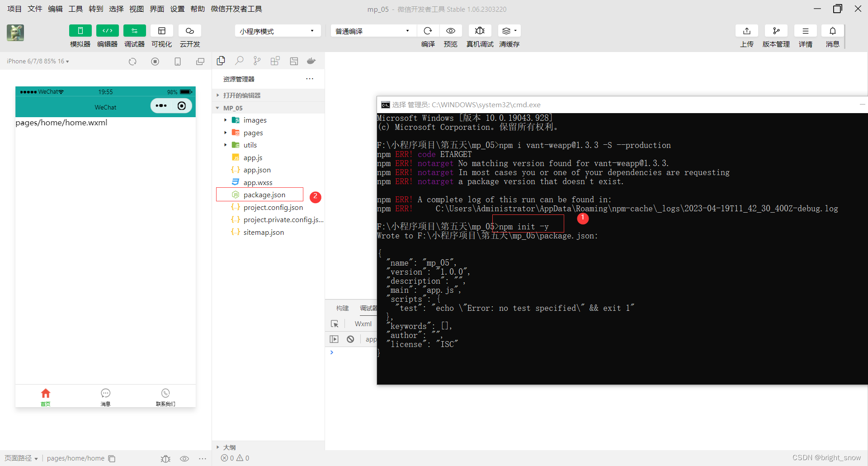Open the 工具 menu
The height and width of the screenshot is (466, 868).
click(75, 9)
